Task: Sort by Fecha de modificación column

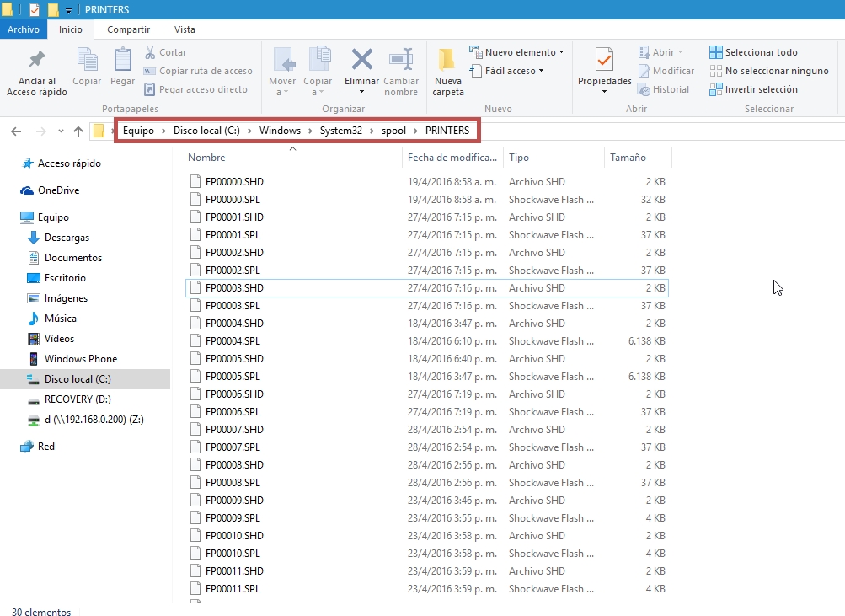Action: pos(452,158)
